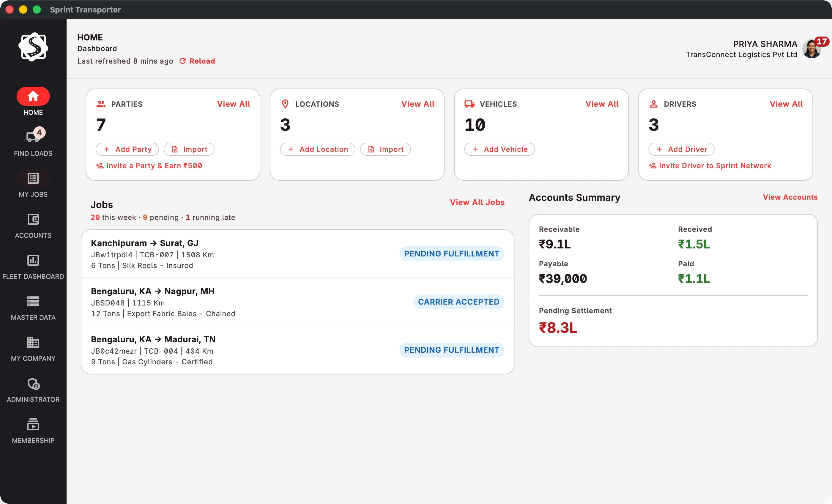Open Master Data storage icon
The image size is (832, 504).
(33, 301)
